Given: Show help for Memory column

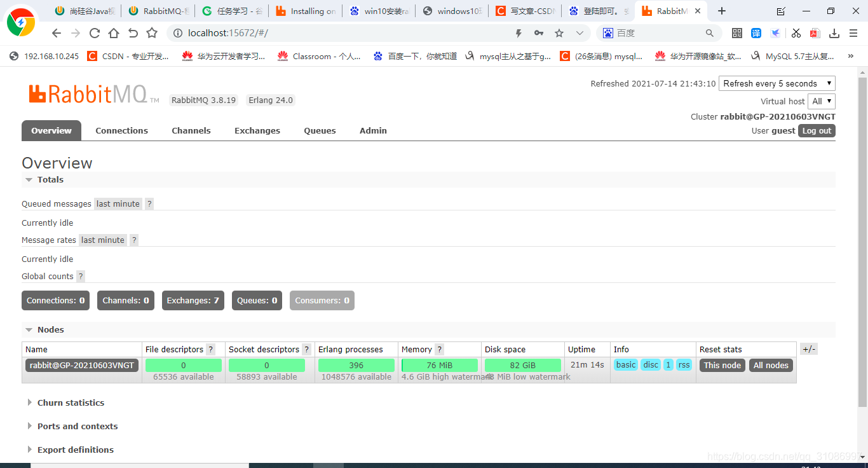Looking at the screenshot, I should tap(440, 350).
